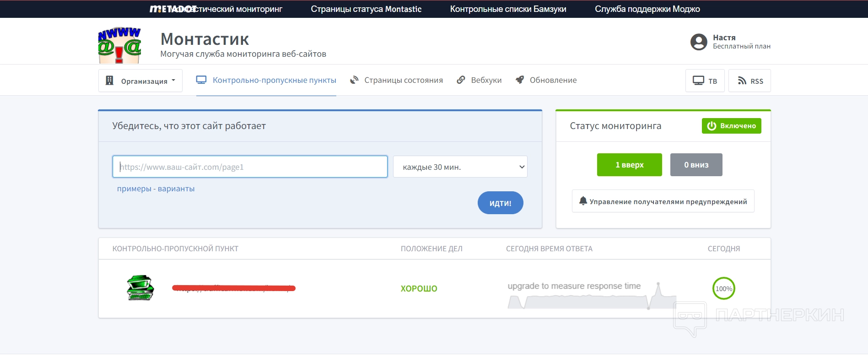Image resolution: width=868 pixels, height=362 pixels.
Task: Click the Монтастик title heading
Action: tap(205, 39)
